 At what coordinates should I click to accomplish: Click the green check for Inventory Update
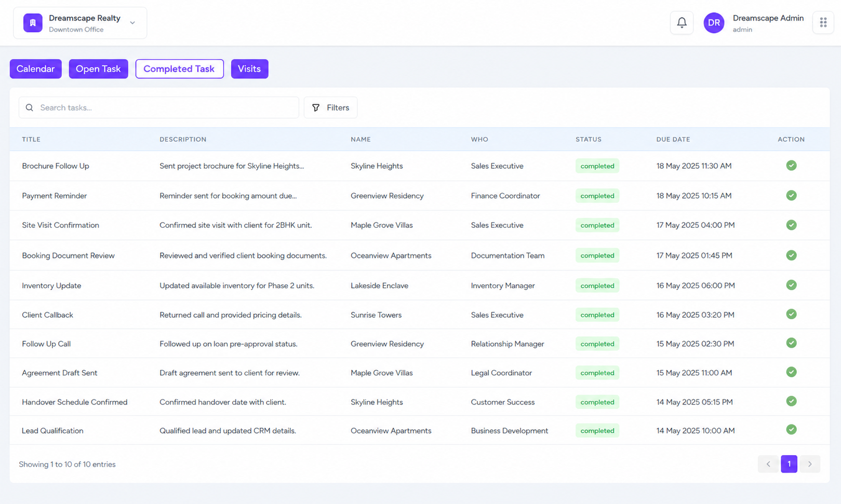coord(791,285)
